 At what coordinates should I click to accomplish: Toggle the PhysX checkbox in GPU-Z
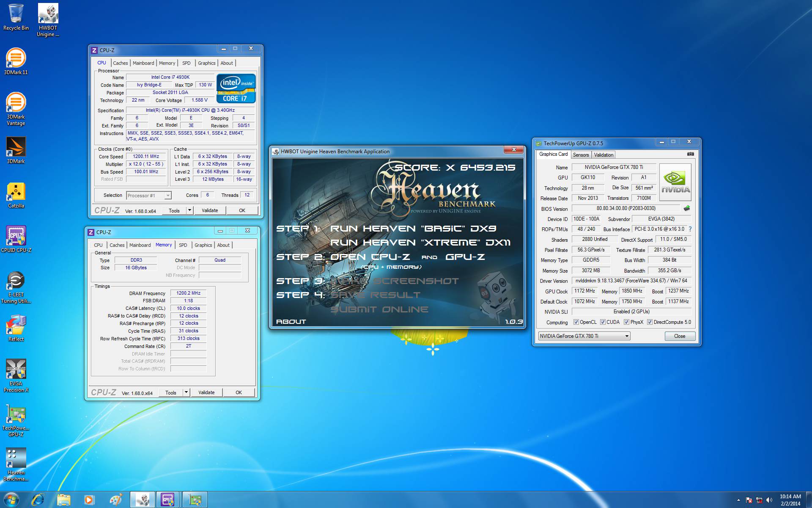(626, 322)
